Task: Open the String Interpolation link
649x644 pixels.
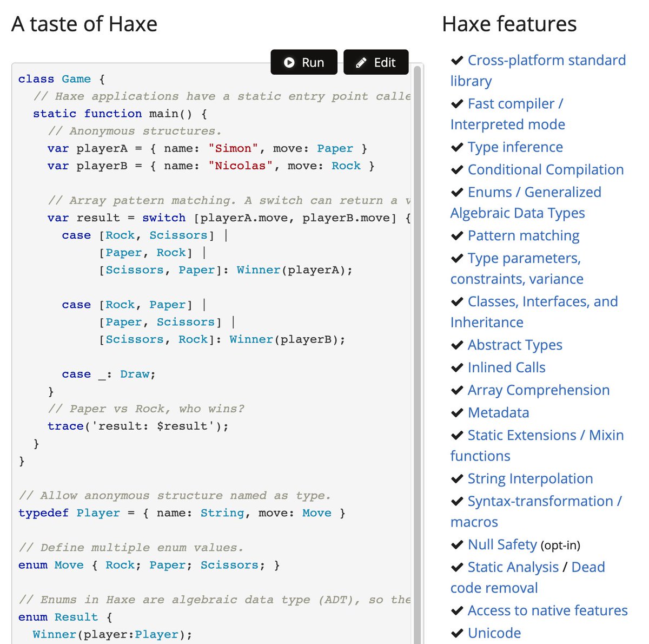Action: (531, 478)
